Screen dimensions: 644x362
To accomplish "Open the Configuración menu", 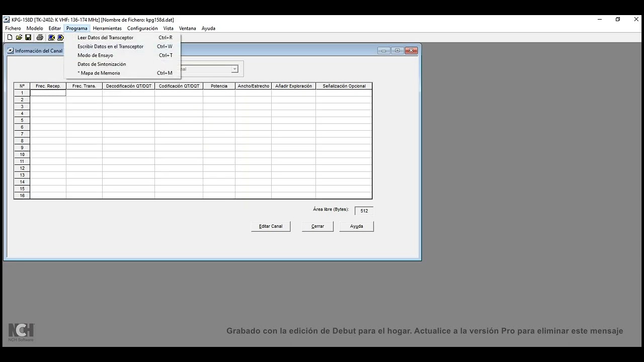I will click(x=142, y=28).
